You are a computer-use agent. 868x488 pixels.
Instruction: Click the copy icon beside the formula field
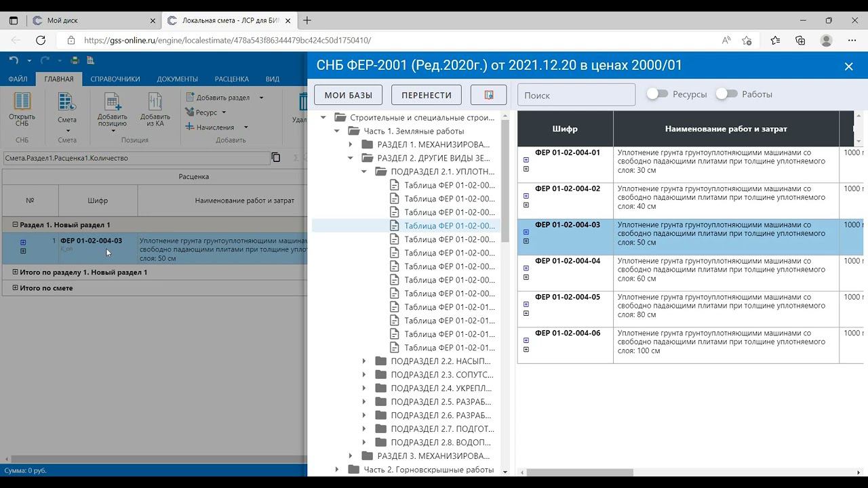(x=276, y=158)
